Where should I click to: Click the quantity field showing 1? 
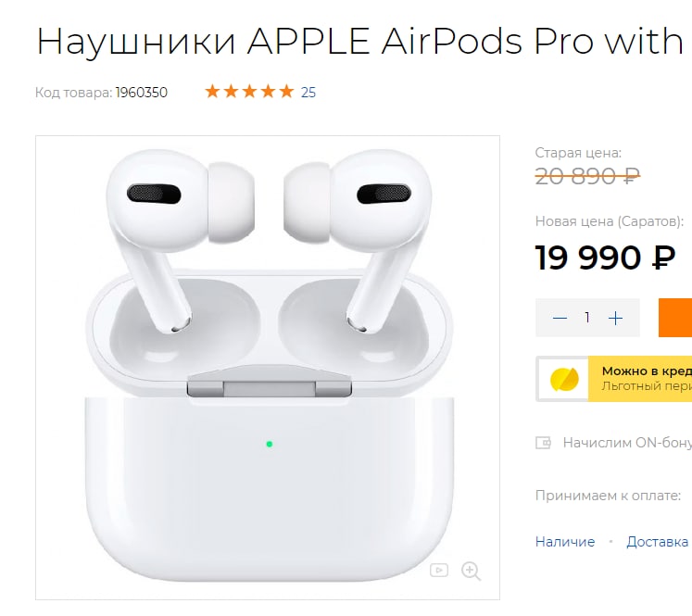pyautogui.click(x=587, y=318)
